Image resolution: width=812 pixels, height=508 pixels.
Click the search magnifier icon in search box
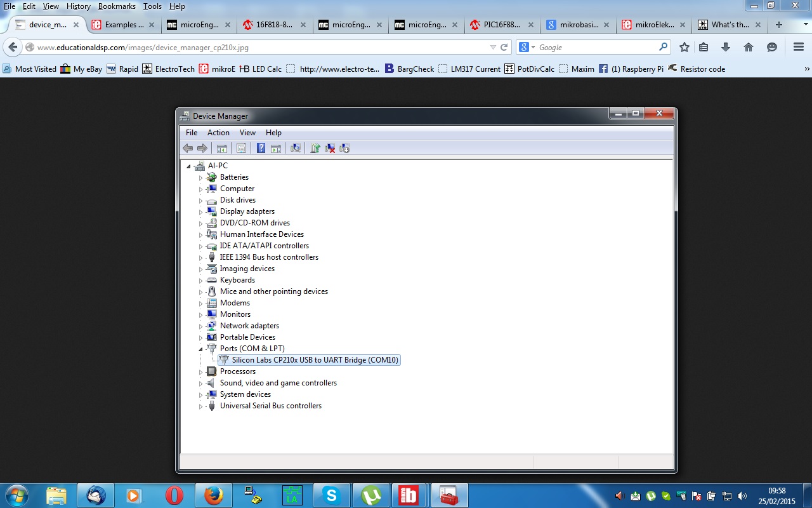click(663, 47)
